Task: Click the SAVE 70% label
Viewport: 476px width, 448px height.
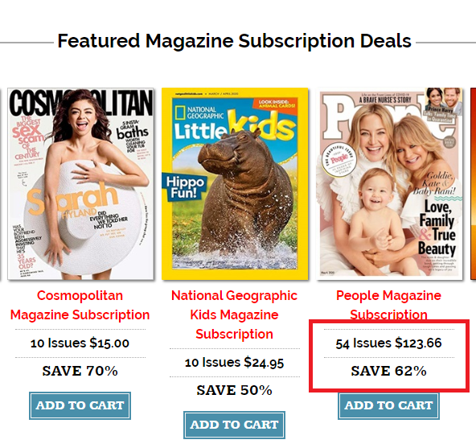Action: 80,371
